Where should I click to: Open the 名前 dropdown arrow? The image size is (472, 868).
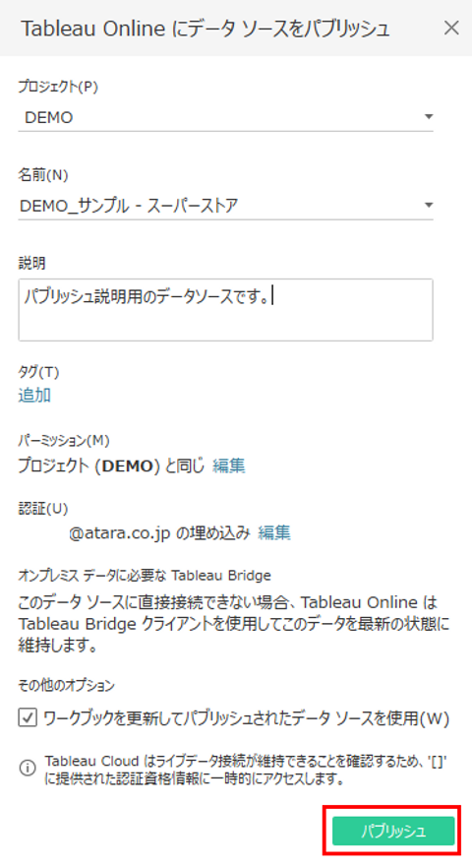pyautogui.click(x=429, y=206)
